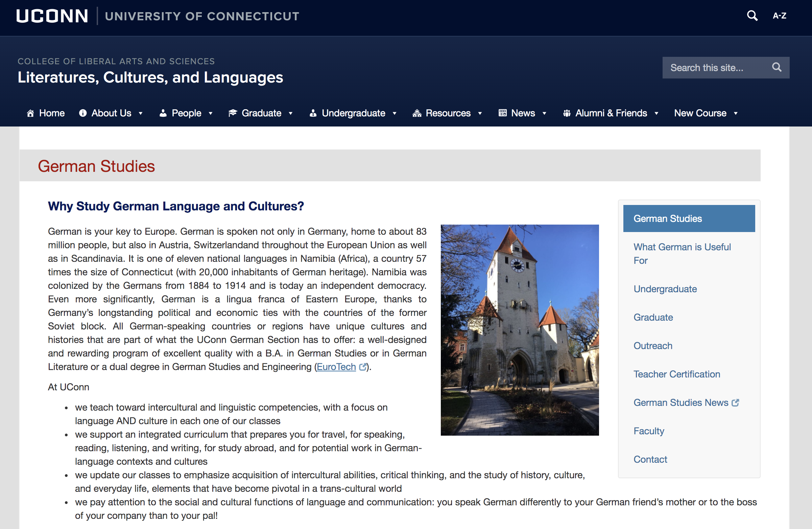Expand the Undergraduate dropdown arrow
The width and height of the screenshot is (812, 529).
click(x=395, y=114)
